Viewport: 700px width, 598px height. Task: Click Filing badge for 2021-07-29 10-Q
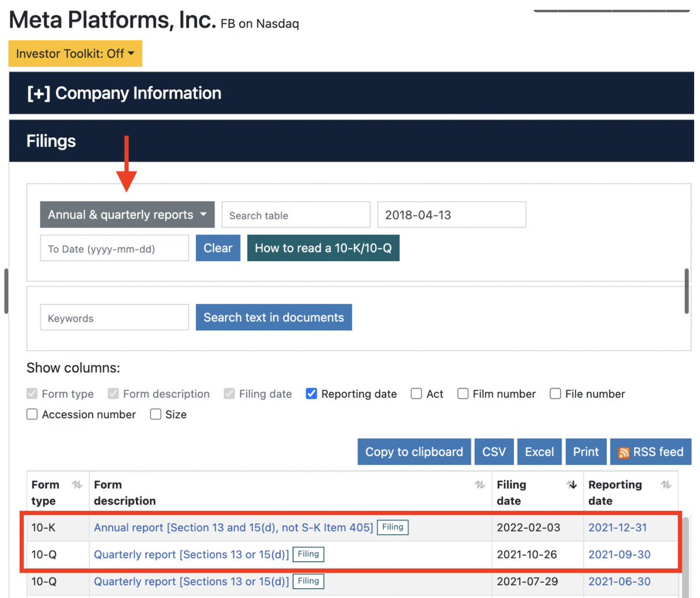pos(309,581)
